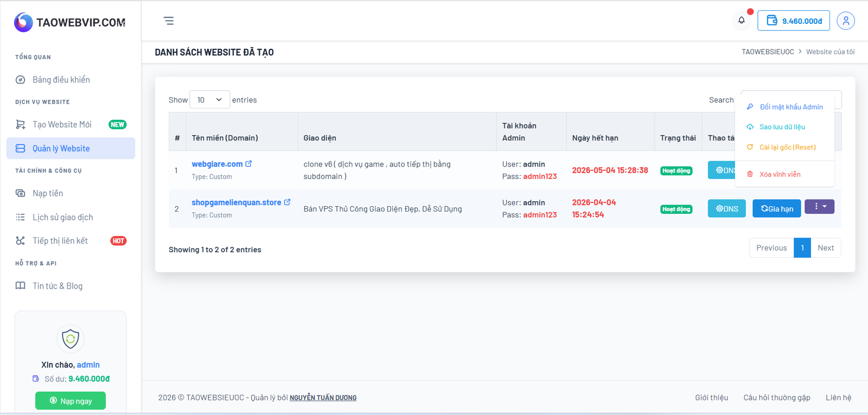Click Cài lại gốc (Reset) option

click(x=787, y=147)
